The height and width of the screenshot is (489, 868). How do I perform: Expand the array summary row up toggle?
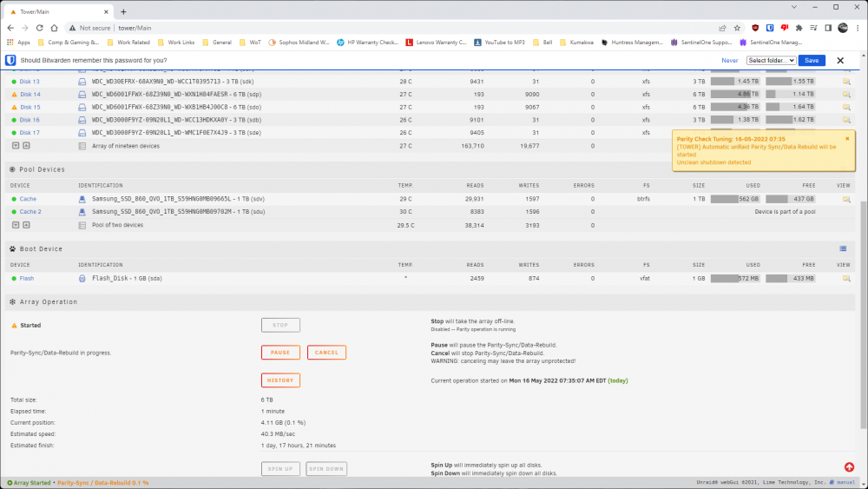pyautogui.click(x=26, y=146)
